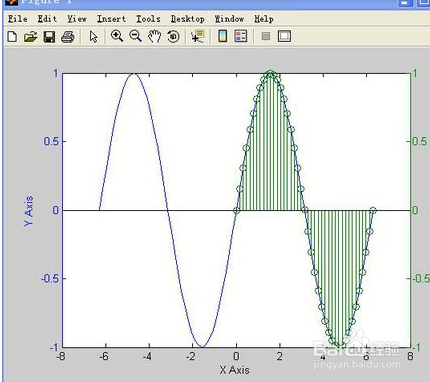Click the x-axis tick label '-2'

click(x=190, y=356)
